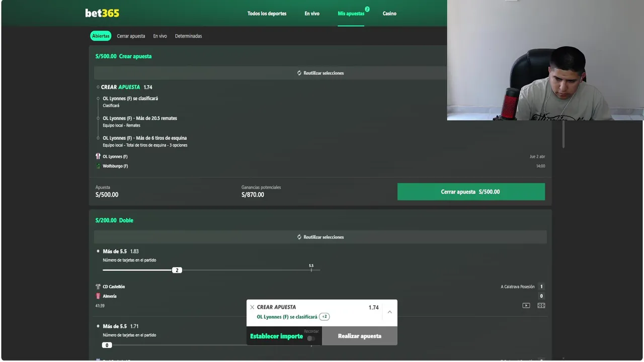644x362 pixels.
Task: Click the Ganancias potenciales S/870.00 value
Action: tap(253, 195)
